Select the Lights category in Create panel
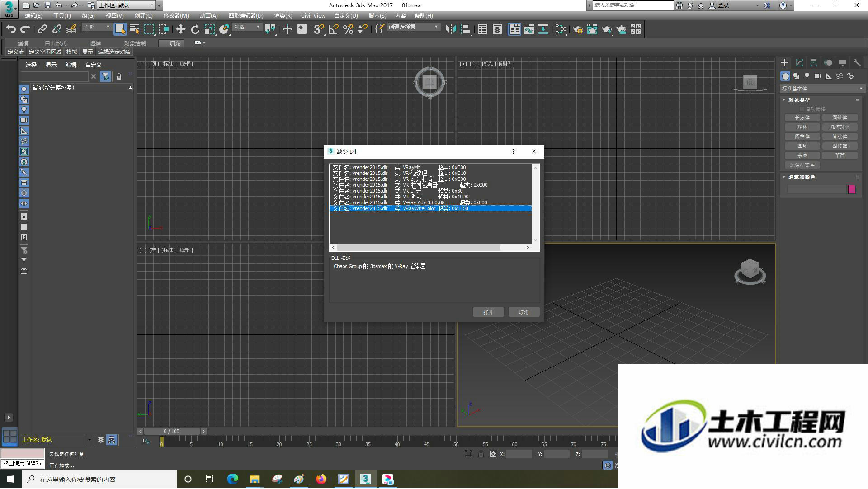The height and width of the screenshot is (489, 868). [807, 76]
